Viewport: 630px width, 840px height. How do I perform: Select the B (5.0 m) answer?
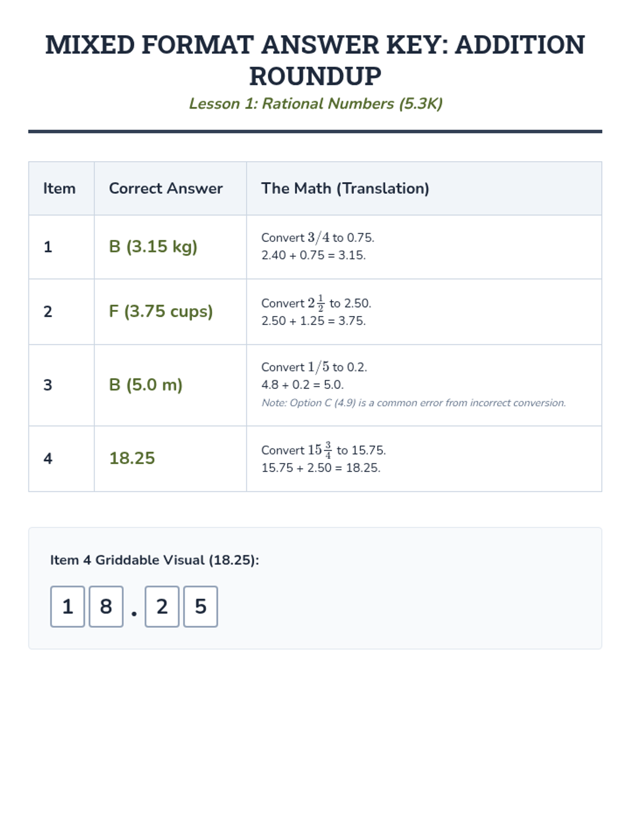pos(145,385)
